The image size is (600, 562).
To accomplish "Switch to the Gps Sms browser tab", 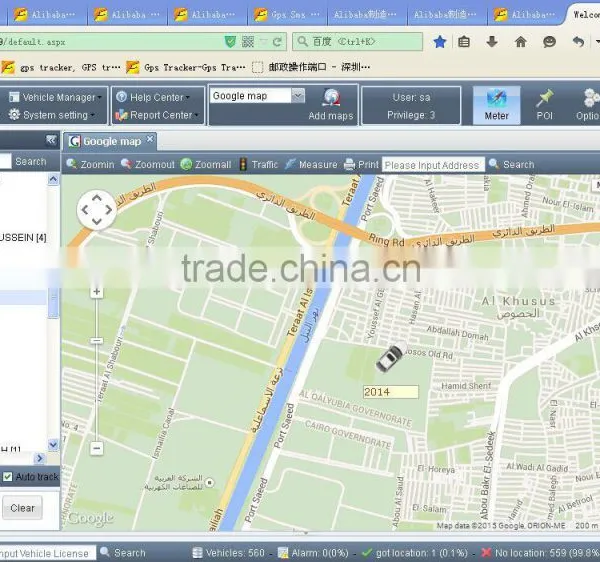I will click(x=287, y=15).
